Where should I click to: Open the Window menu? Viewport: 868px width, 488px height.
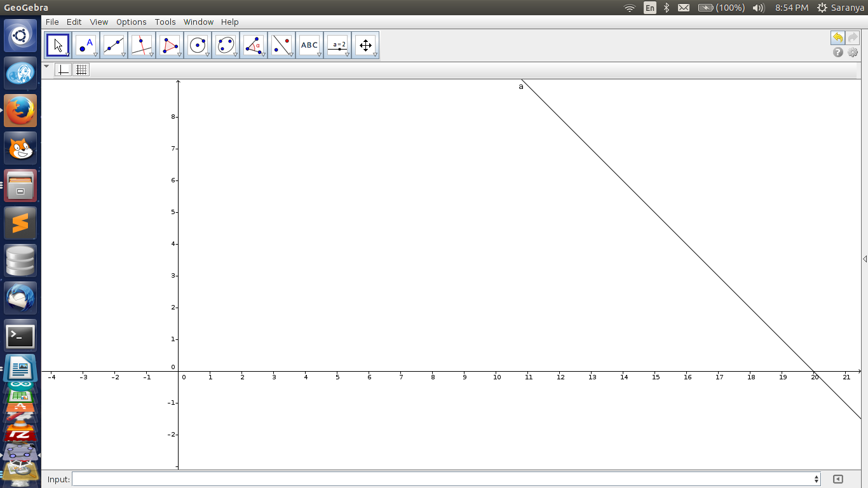click(198, 22)
